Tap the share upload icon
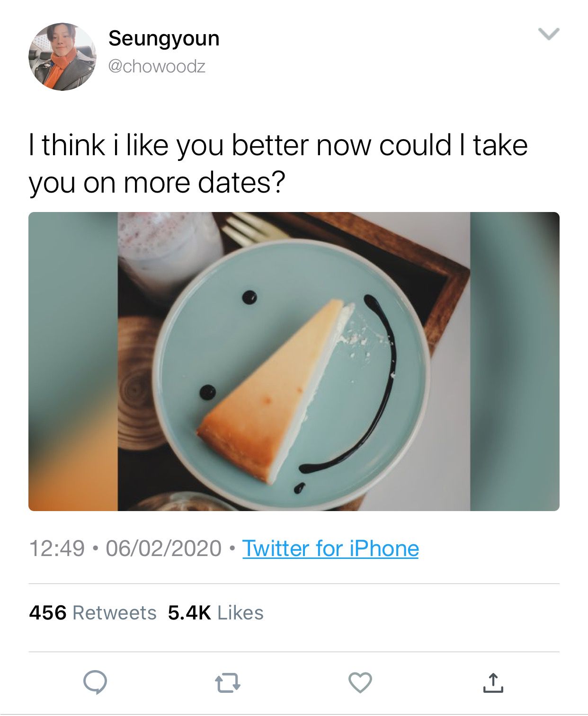Viewport: 588px width, 716px height. (493, 683)
